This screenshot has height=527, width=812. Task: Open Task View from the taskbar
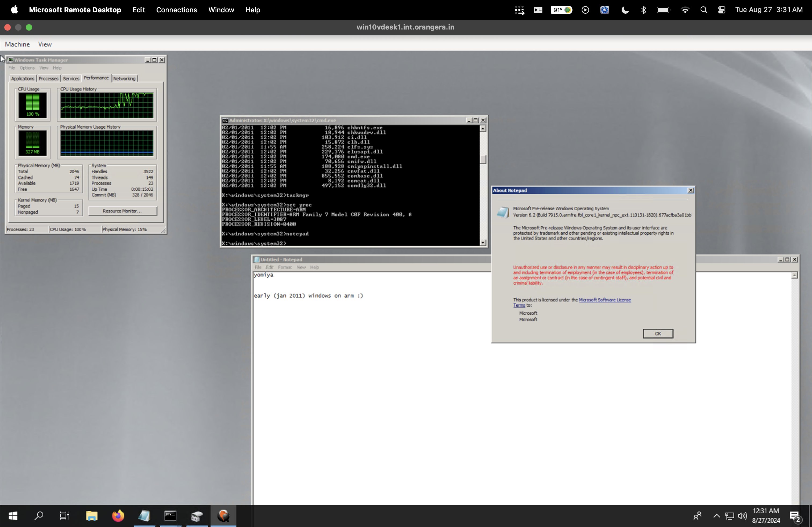coord(64,516)
